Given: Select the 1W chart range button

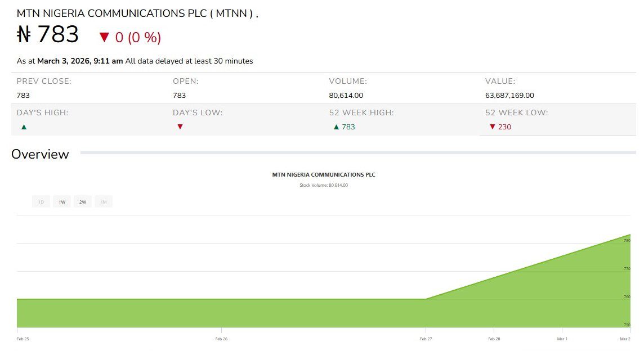Looking at the screenshot, I should 62,201.
